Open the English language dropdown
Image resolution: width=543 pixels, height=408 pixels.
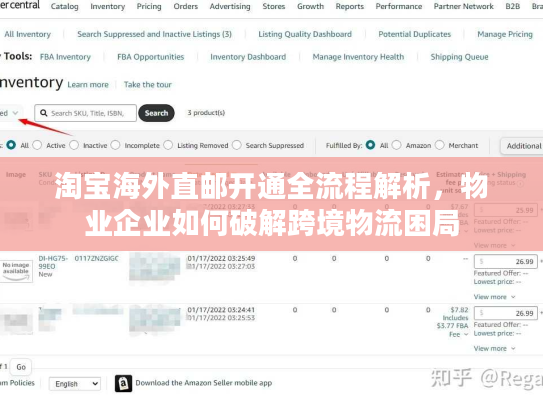click(75, 384)
